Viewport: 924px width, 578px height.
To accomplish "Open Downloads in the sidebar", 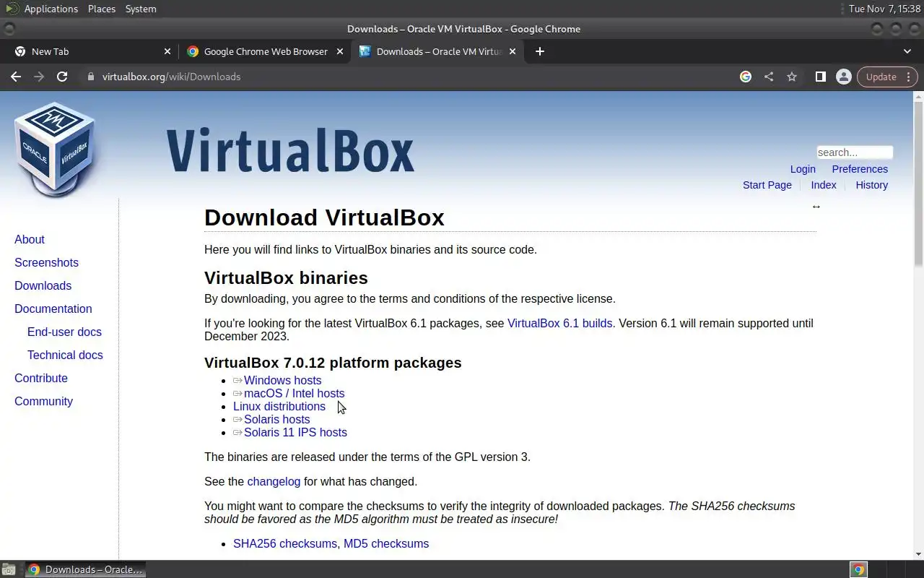I will pyautogui.click(x=43, y=285).
